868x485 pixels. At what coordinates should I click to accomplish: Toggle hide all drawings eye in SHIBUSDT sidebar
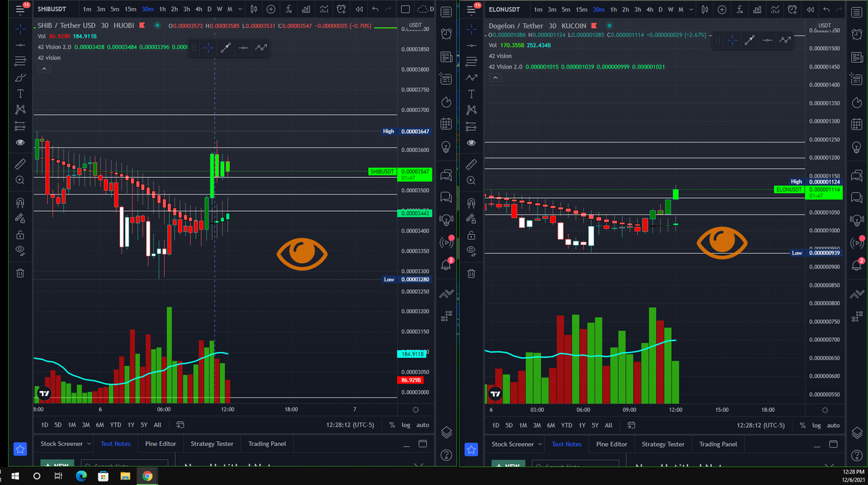tap(20, 250)
